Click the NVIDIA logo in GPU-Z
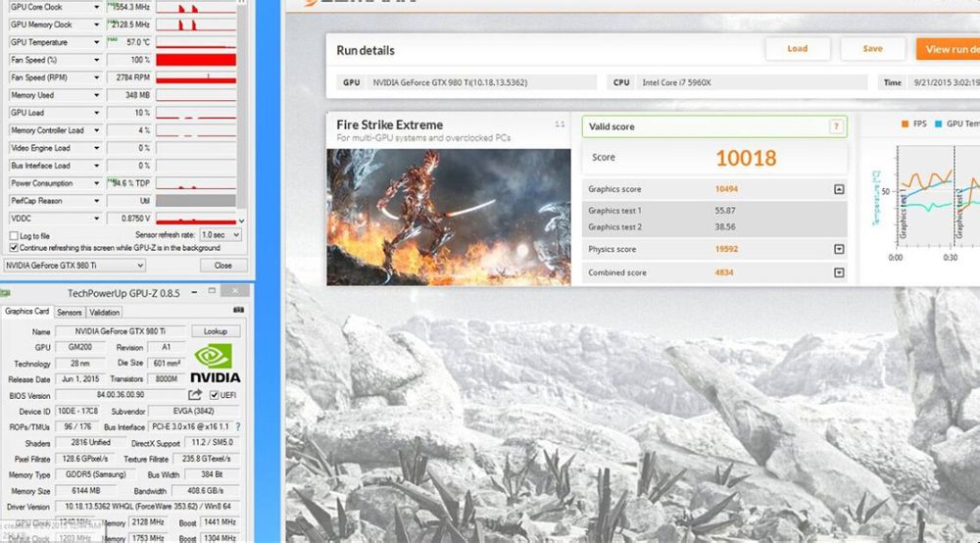Image resolution: width=980 pixels, height=543 pixels. point(215,363)
